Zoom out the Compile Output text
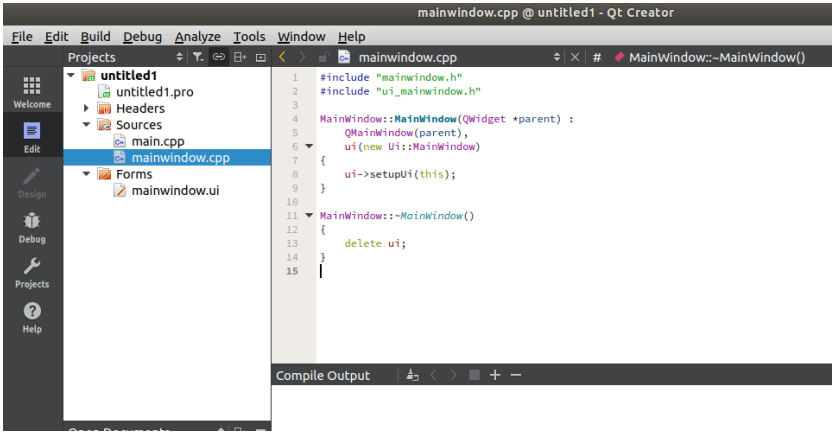This screenshot has height=435, width=836. 516,375
